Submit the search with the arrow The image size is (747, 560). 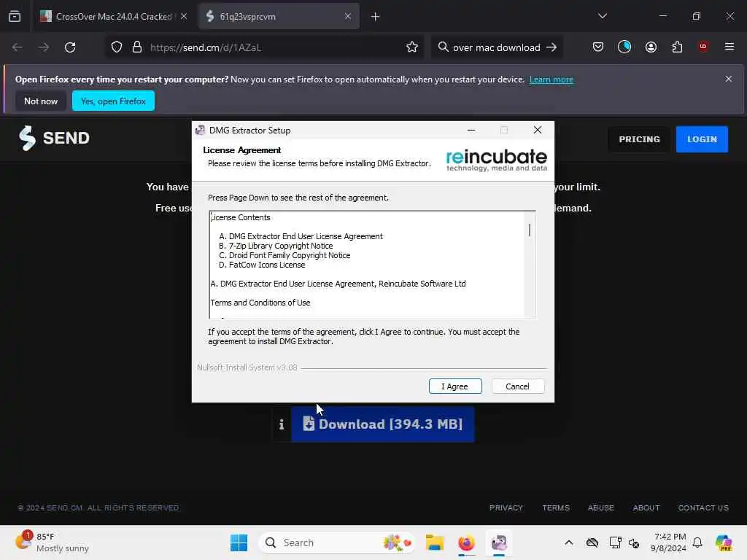tap(551, 47)
